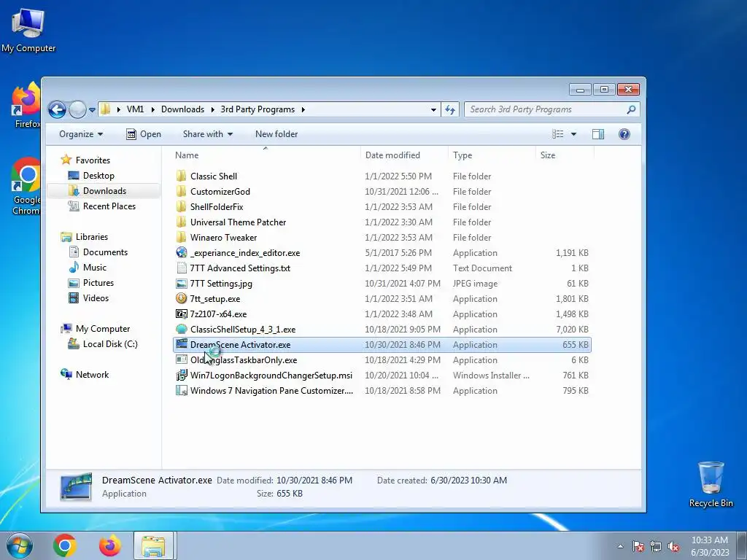The image size is (747, 560).
Task: Click New folder in toolbar
Action: pyautogui.click(x=276, y=134)
